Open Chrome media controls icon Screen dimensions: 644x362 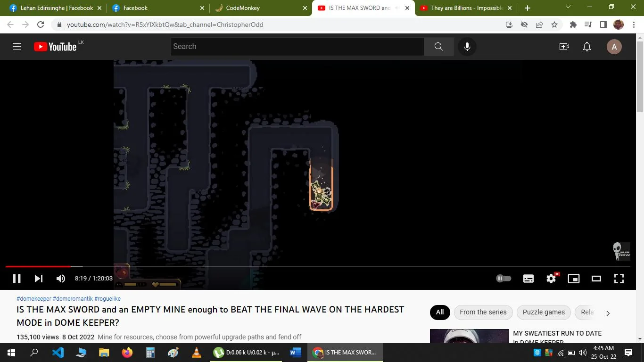click(588, 25)
